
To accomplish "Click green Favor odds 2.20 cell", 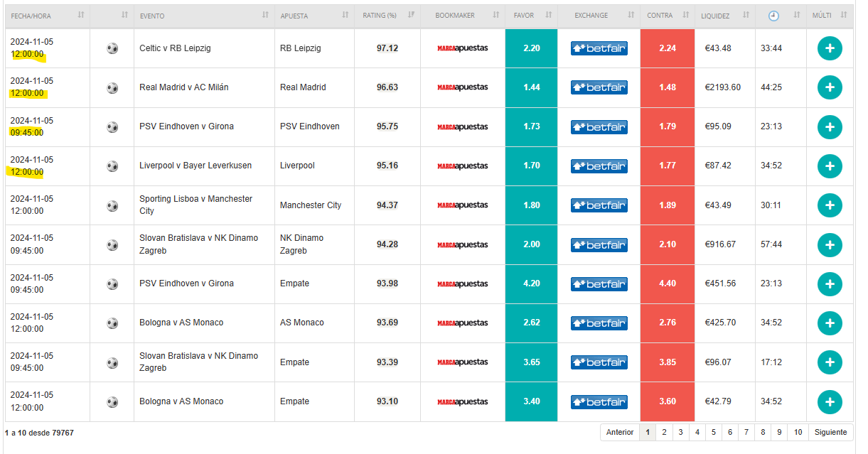I will point(531,48).
